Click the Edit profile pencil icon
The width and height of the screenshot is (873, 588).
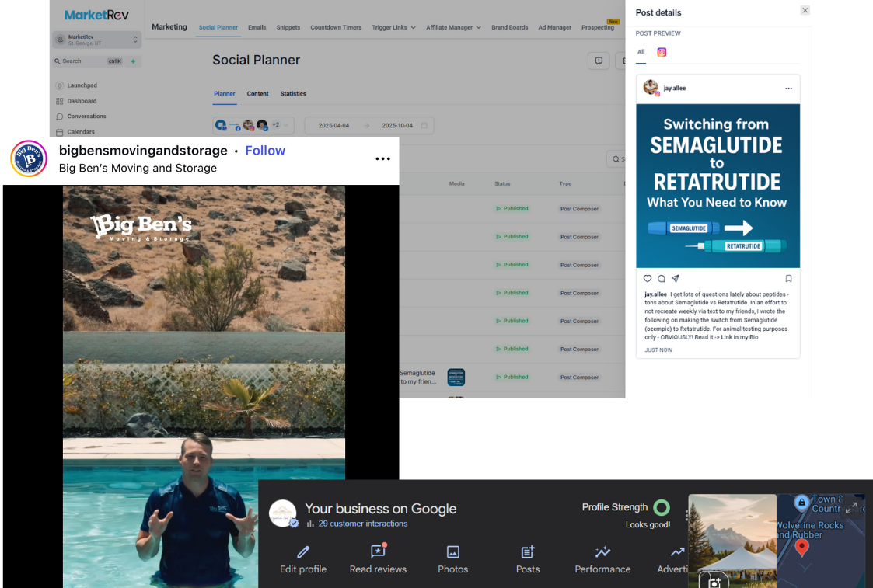(x=302, y=552)
